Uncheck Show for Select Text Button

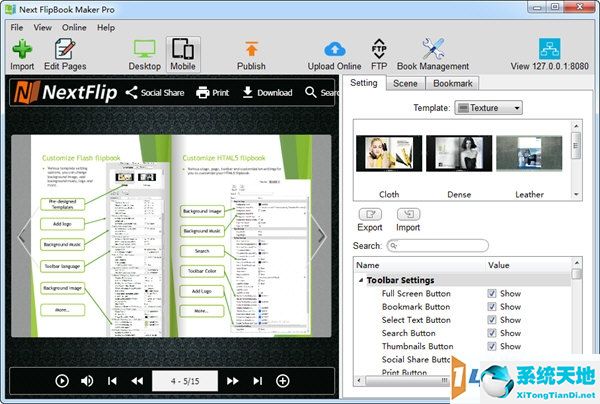492,320
